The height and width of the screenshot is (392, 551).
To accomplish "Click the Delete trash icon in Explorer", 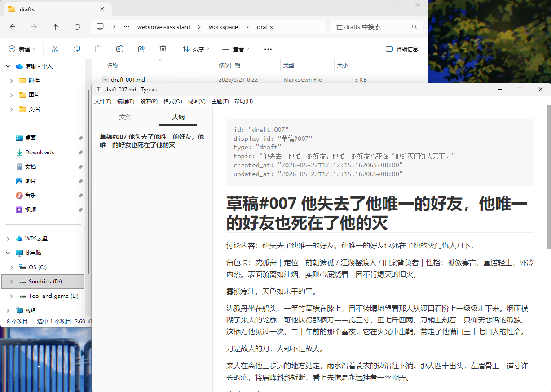I will click(x=163, y=49).
